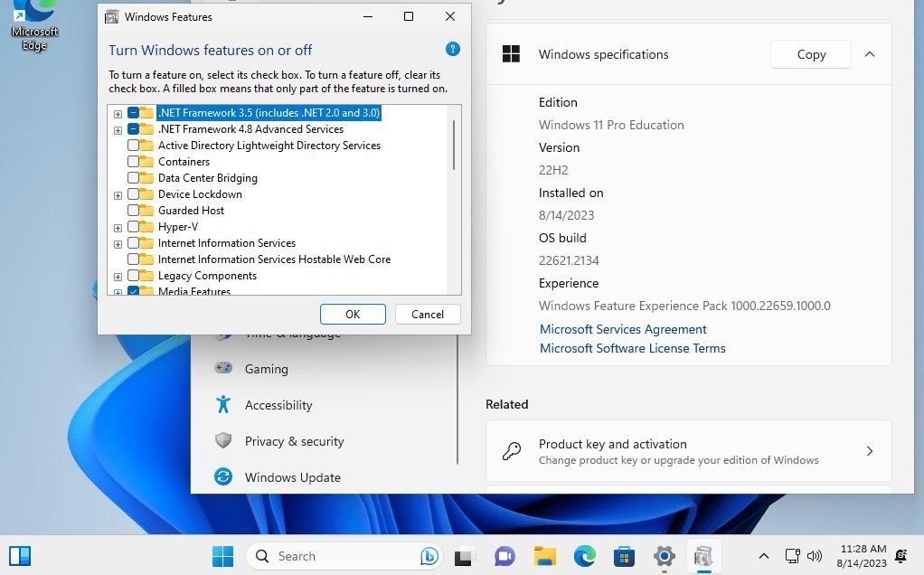Select the OS build value 22621.2134
Viewport: 924px width, 575px height.
(x=569, y=260)
